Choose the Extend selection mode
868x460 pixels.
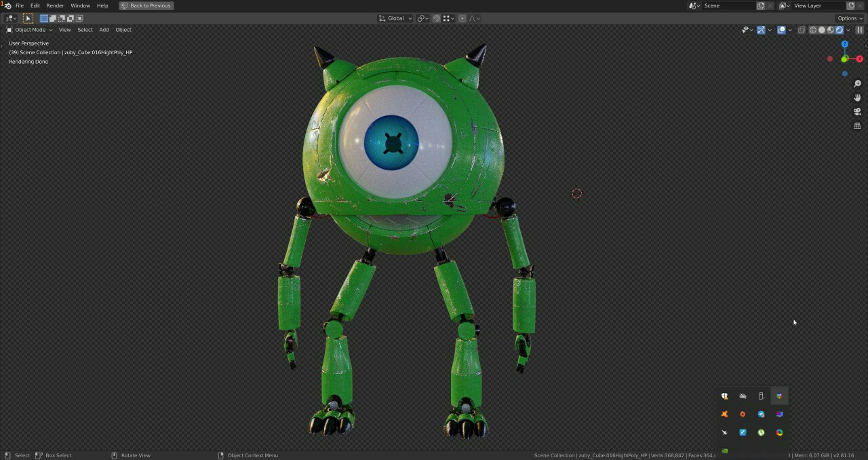pyautogui.click(x=53, y=18)
